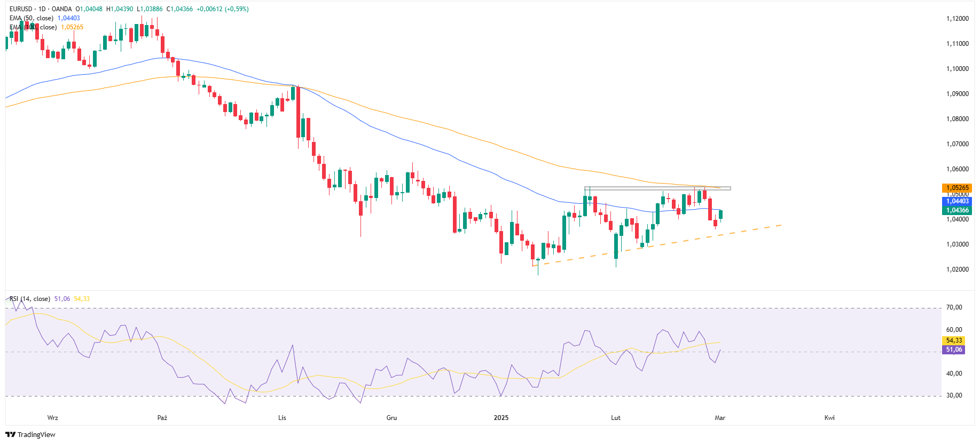
Task: Select the gray resistance zone rectangle
Action: point(657,188)
